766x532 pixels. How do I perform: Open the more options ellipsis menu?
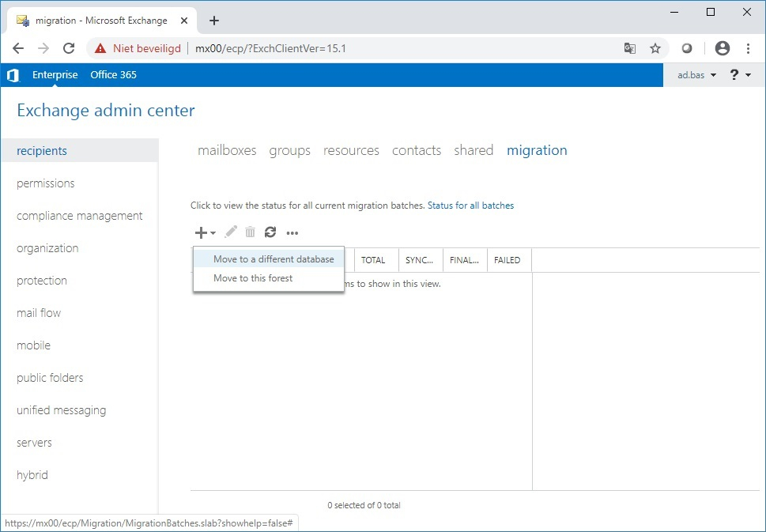point(292,233)
